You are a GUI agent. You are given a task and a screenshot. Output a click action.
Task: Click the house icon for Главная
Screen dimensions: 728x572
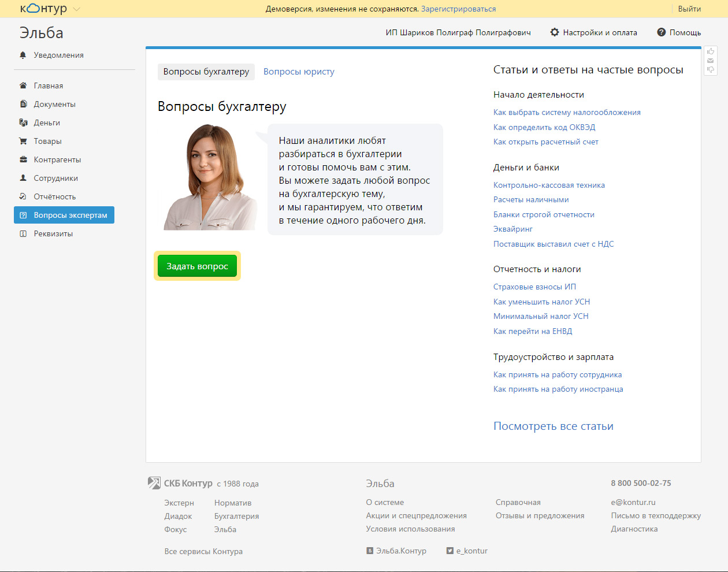click(23, 86)
